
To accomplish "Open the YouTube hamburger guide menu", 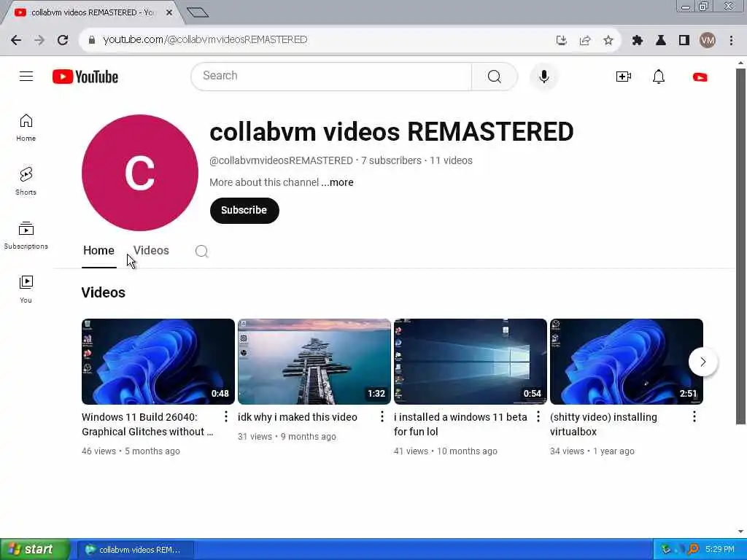I will [26, 76].
